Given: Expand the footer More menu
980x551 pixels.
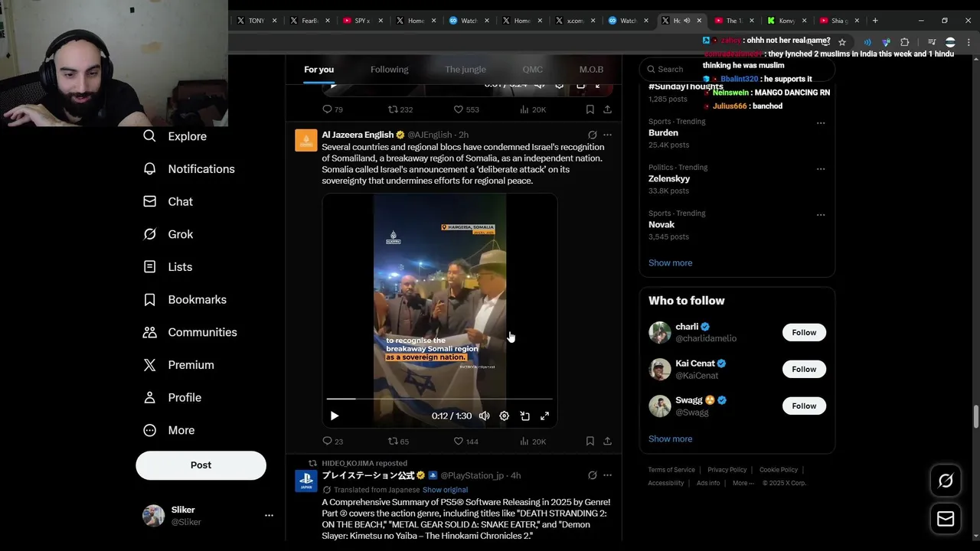Looking at the screenshot, I should click(x=743, y=483).
